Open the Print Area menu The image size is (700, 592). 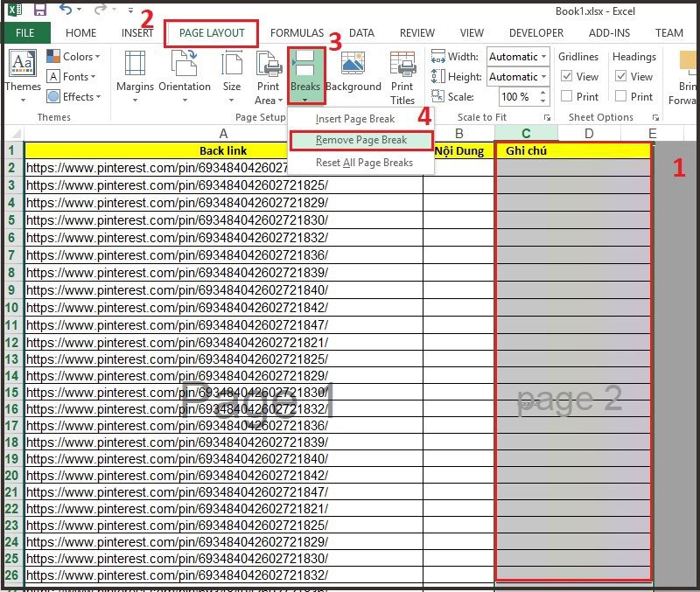[269, 78]
